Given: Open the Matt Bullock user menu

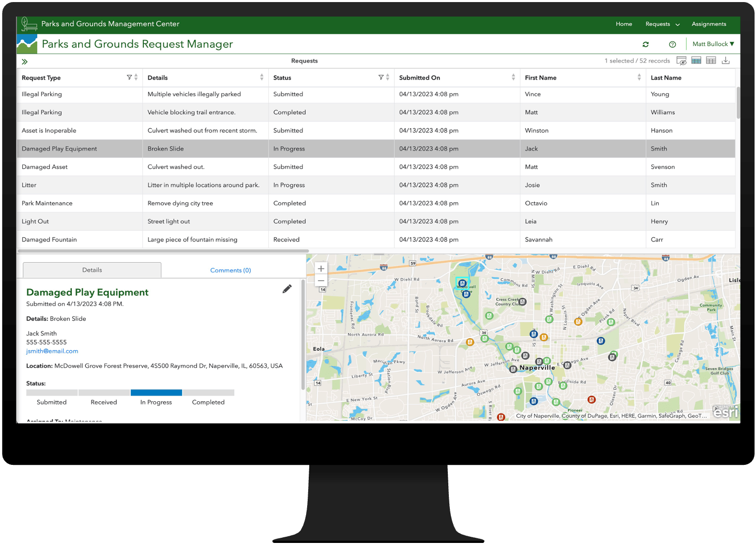Looking at the screenshot, I should [x=713, y=44].
